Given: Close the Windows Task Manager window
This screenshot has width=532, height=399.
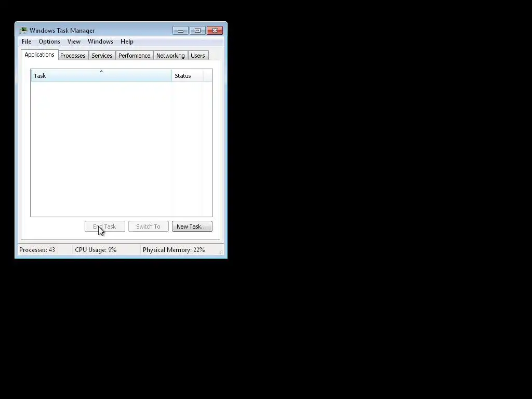Looking at the screenshot, I should 215,31.
